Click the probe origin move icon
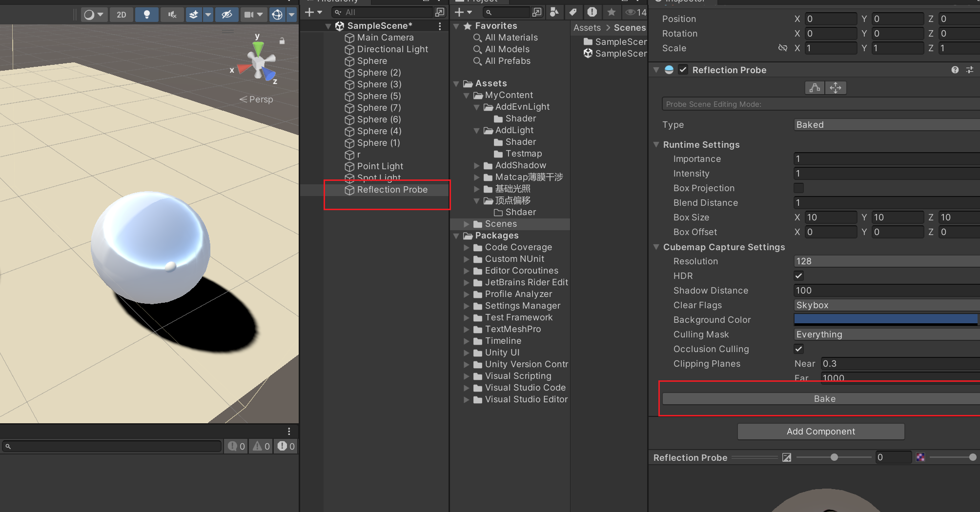980x512 pixels. [x=836, y=88]
